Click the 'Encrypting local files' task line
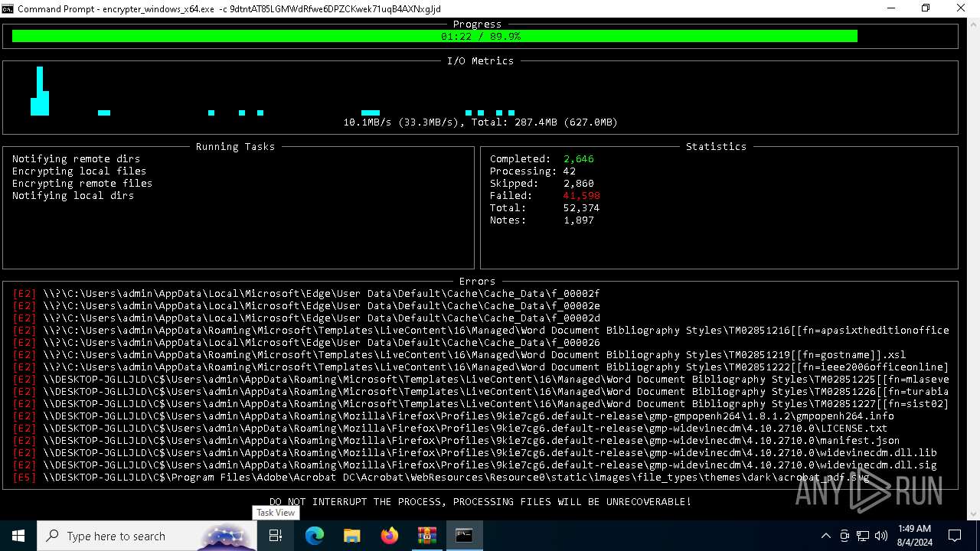Screen dimensions: 980x551 [79, 171]
